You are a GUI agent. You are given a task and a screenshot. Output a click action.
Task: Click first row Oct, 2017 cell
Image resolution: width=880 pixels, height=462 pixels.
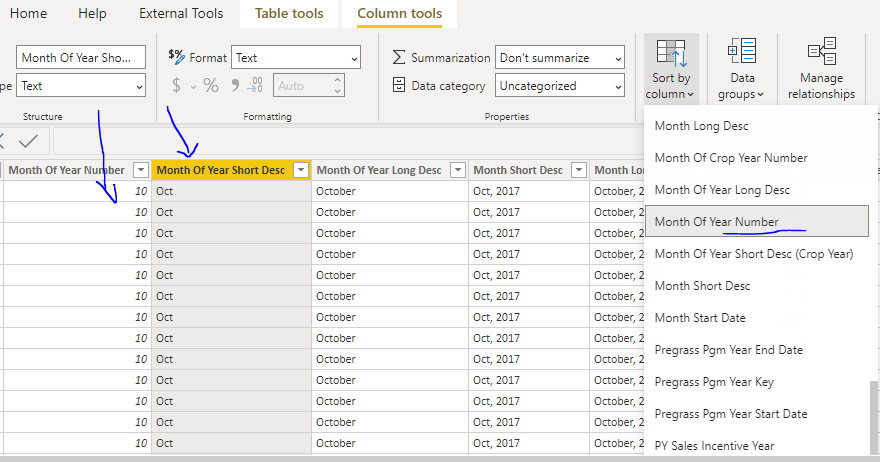[x=529, y=191]
